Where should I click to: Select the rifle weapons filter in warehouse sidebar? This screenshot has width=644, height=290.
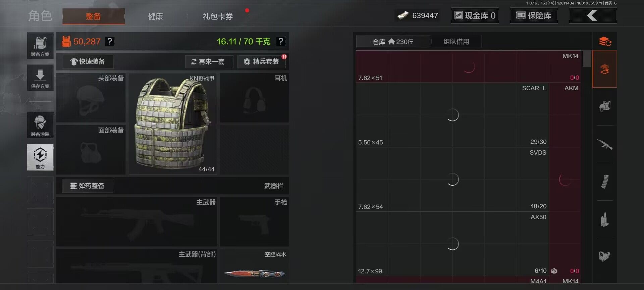tap(605, 144)
